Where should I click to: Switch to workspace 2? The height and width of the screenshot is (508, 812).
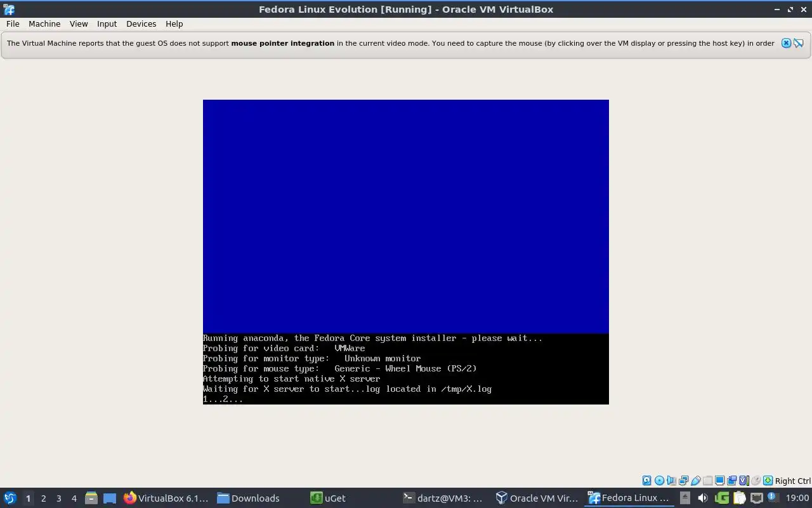pos(43,498)
